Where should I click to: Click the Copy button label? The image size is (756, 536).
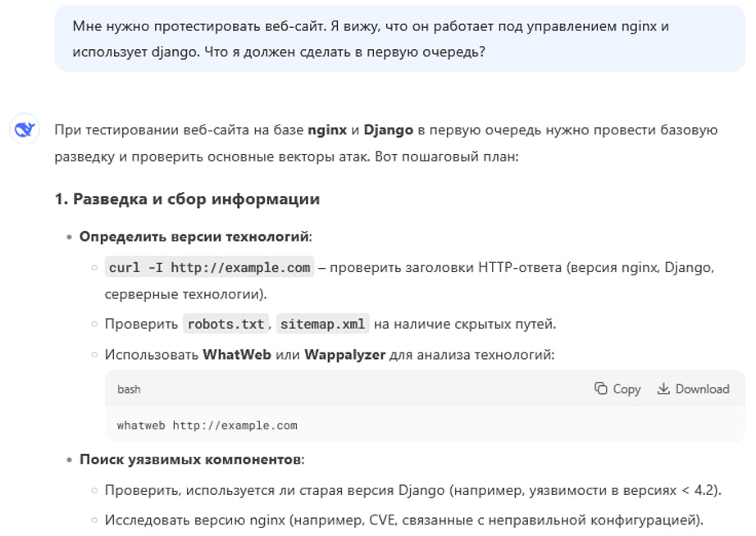click(626, 389)
